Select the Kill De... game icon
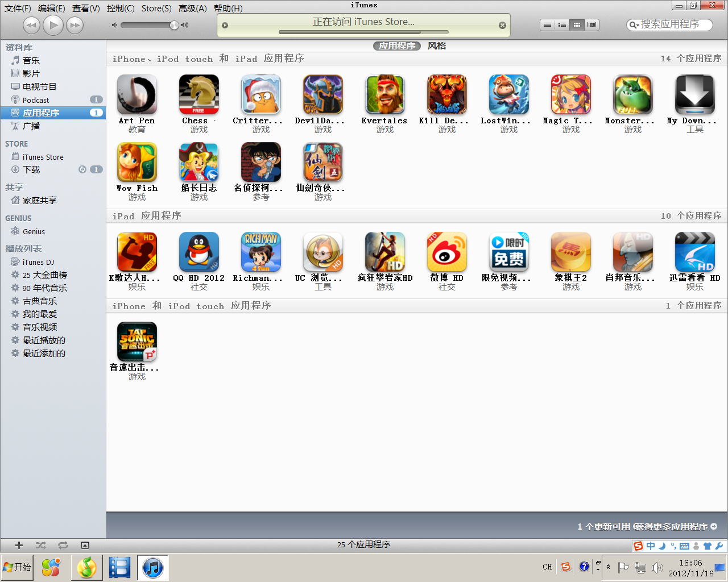This screenshot has height=582, width=728. 447,94
